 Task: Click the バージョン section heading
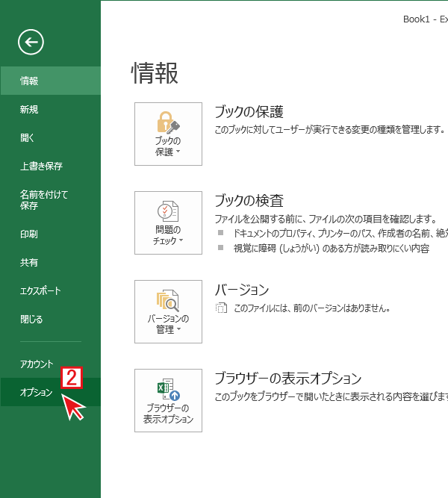242,290
